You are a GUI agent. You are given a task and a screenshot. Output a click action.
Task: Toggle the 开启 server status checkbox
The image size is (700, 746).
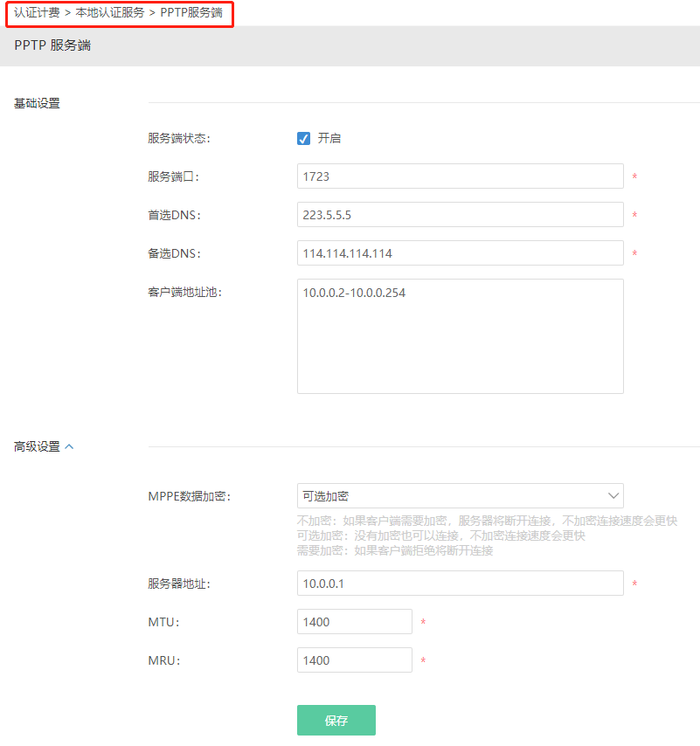tap(304, 138)
